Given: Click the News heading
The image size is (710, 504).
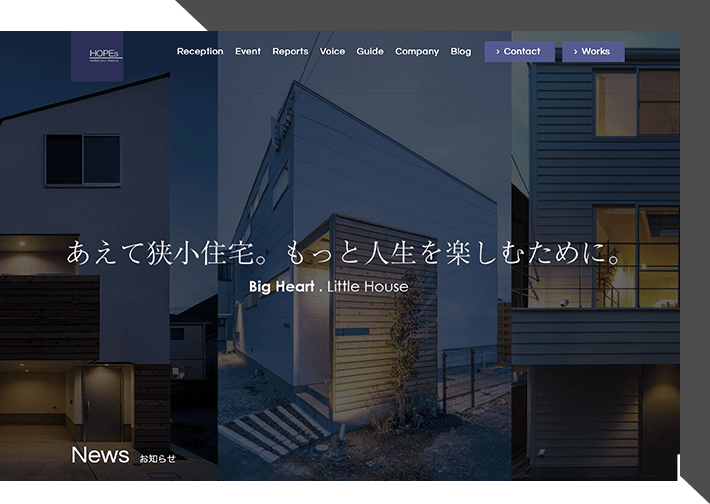Looking at the screenshot, I should point(101,455).
